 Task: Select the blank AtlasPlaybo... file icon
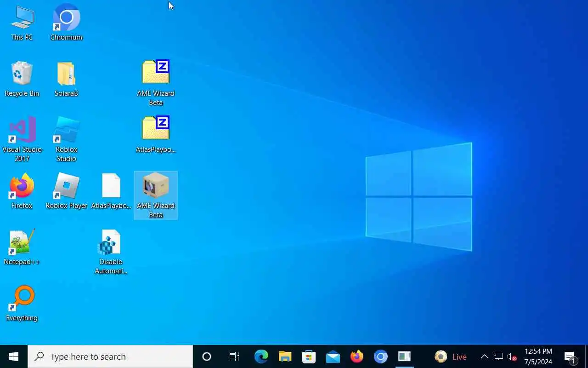tap(111, 191)
